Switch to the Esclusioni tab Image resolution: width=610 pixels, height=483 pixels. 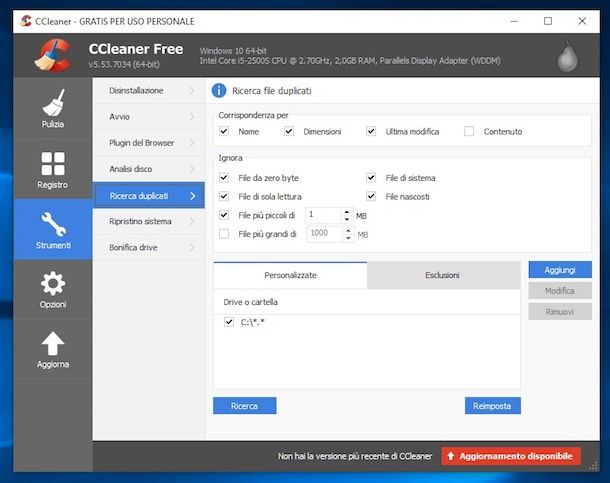tap(443, 275)
